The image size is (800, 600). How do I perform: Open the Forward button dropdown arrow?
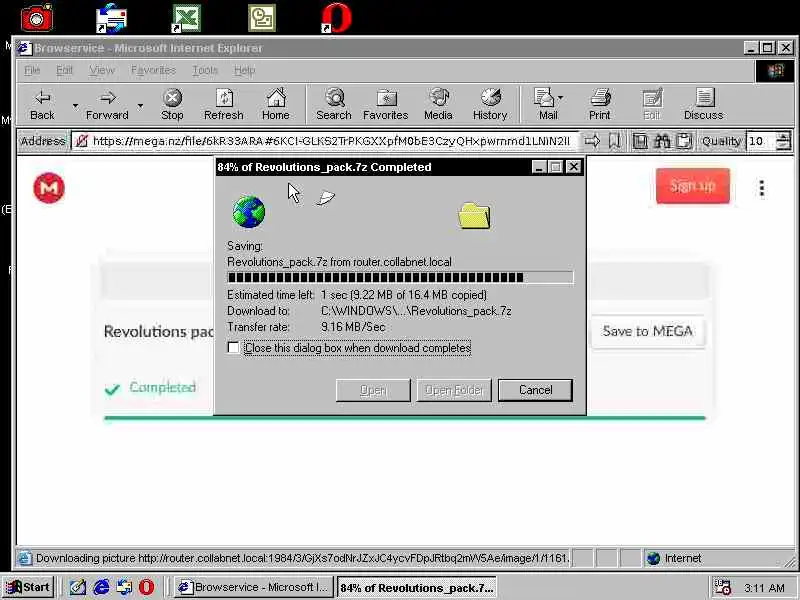140,106
